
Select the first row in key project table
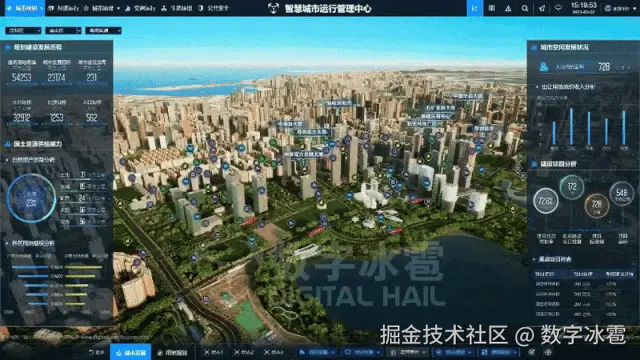(583, 284)
